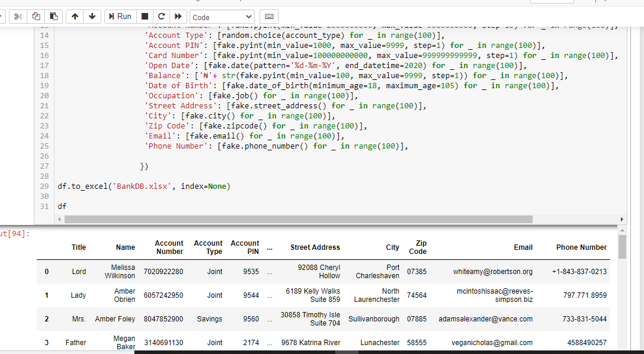The height and width of the screenshot is (354, 644).
Task: Select address 6189 Kelly Walks Suite 859
Action: (x=313, y=295)
